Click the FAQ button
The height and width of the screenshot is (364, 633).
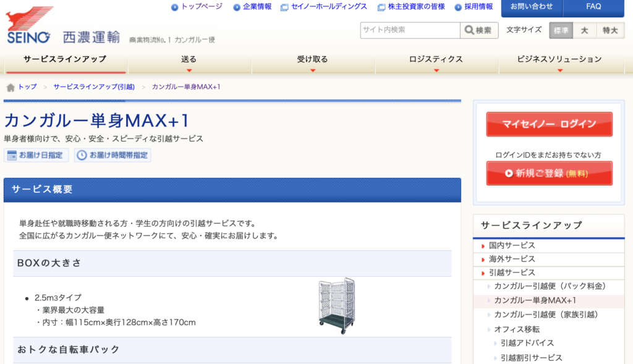tap(593, 7)
